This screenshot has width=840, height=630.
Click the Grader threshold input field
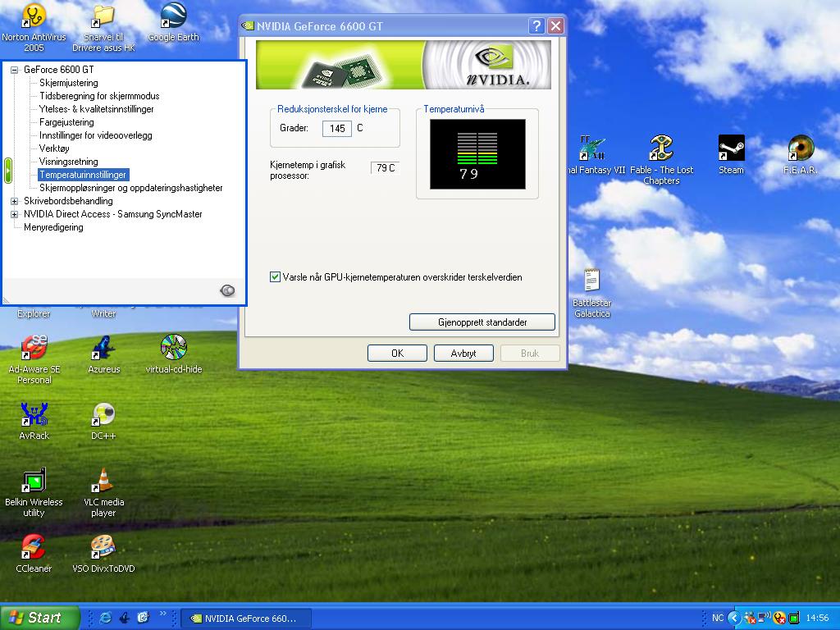337,128
